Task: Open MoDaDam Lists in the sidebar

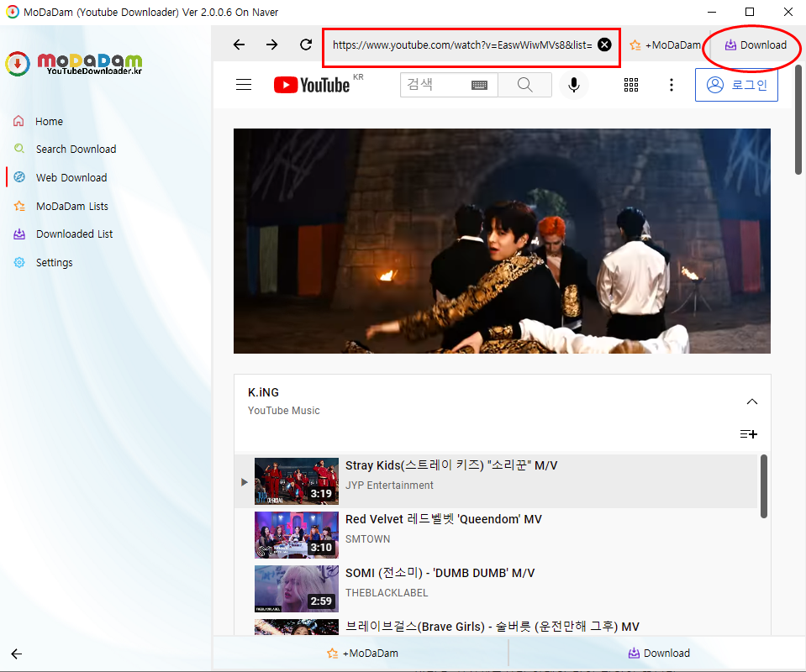Action: point(72,206)
